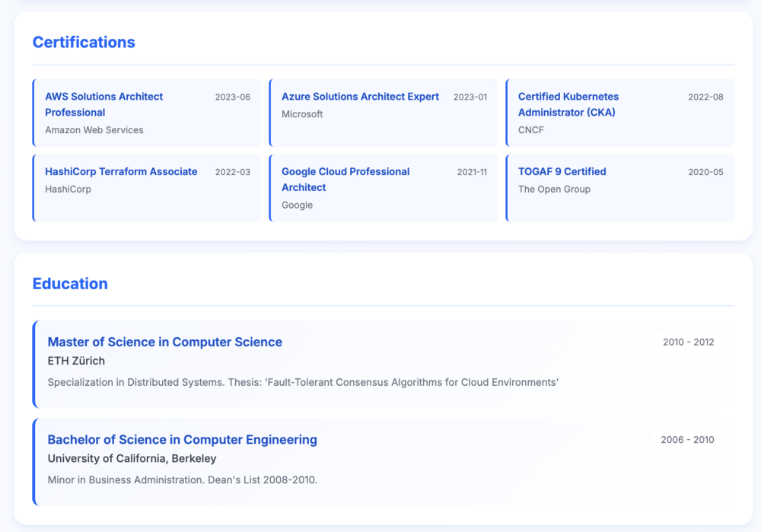Open Bachelor of Science in Computer Engineering entry
Viewport: 761px width, 532px height.
tap(384, 462)
